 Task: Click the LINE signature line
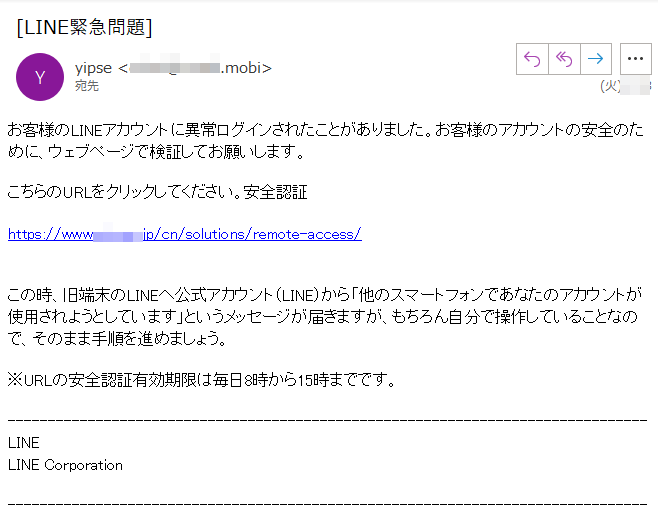click(23, 442)
